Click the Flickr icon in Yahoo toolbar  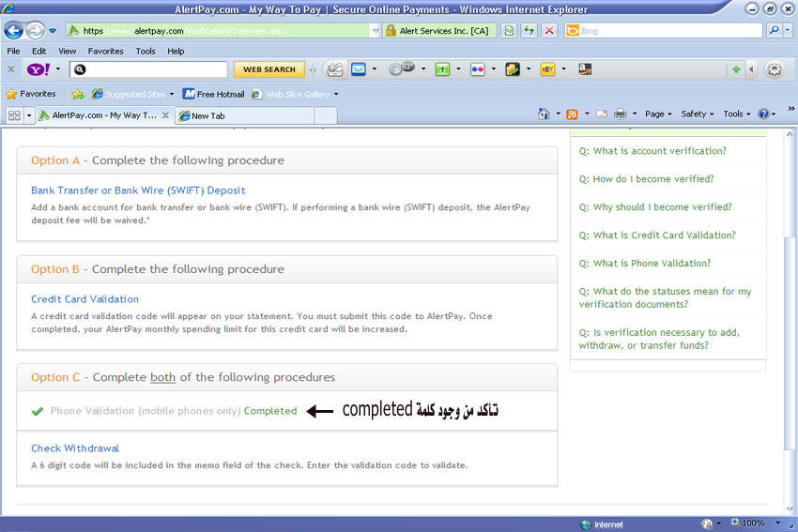[x=477, y=69]
